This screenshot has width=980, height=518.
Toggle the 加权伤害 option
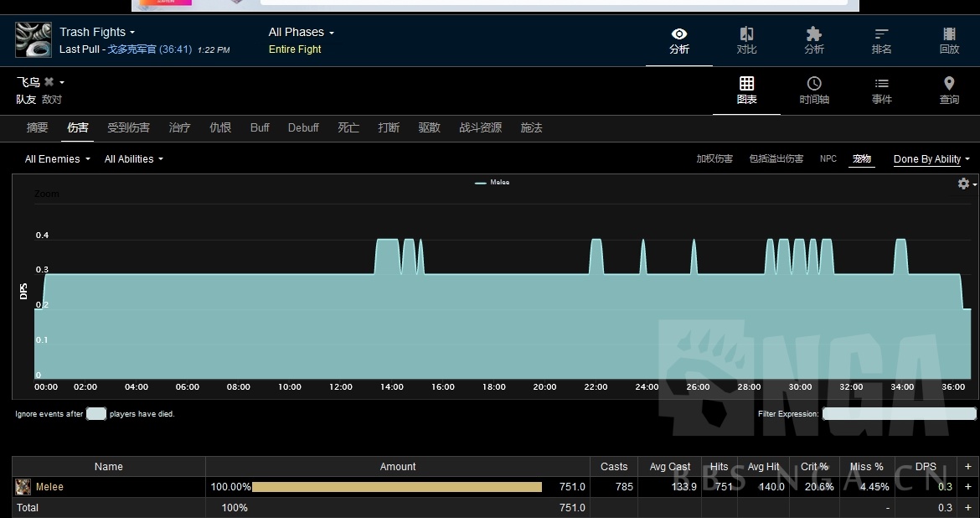pos(714,159)
